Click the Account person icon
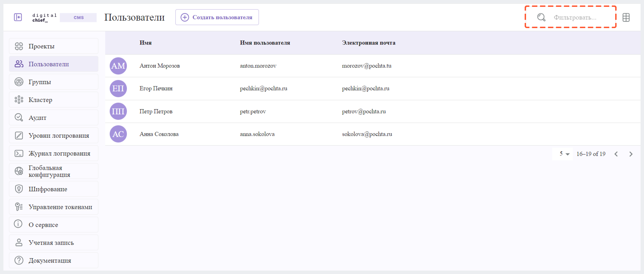 [19, 242]
